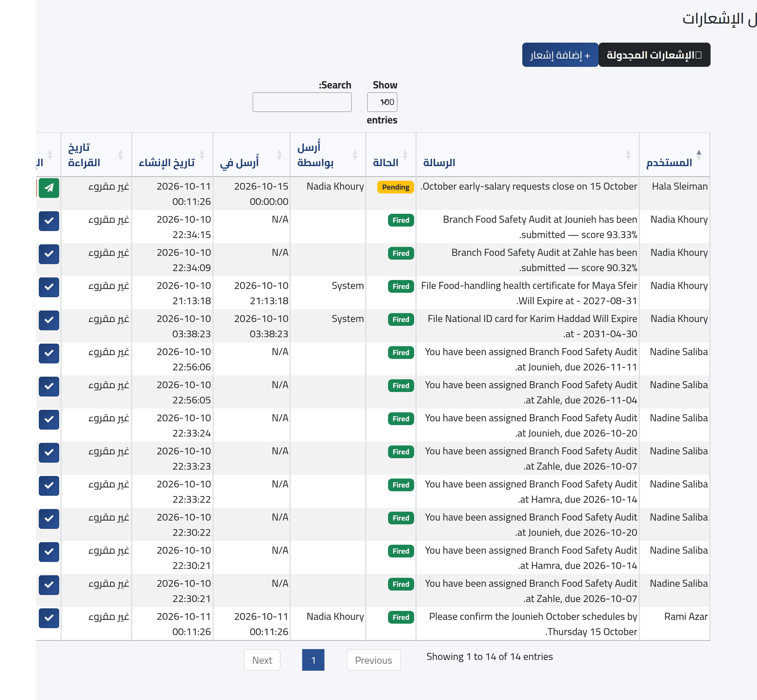Click checkmark button for Zahle score 90.32% row

coord(49,254)
